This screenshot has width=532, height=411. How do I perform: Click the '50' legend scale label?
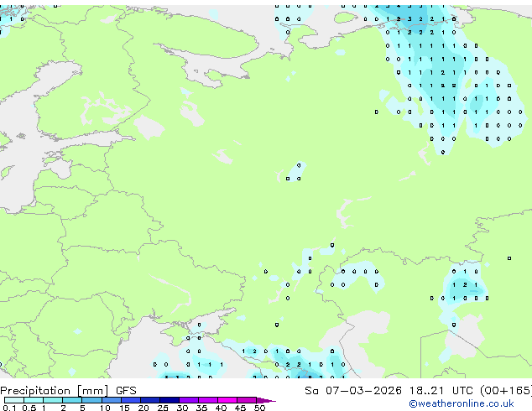259,408
